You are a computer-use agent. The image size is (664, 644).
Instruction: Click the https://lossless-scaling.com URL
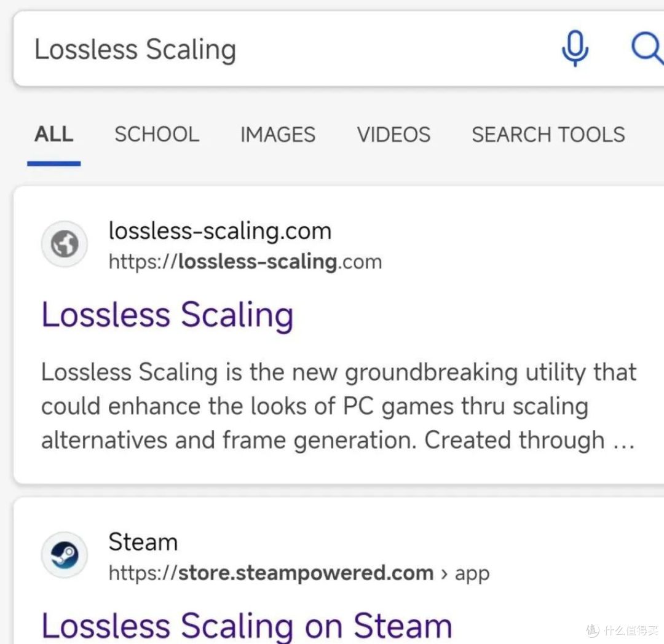pos(245,262)
